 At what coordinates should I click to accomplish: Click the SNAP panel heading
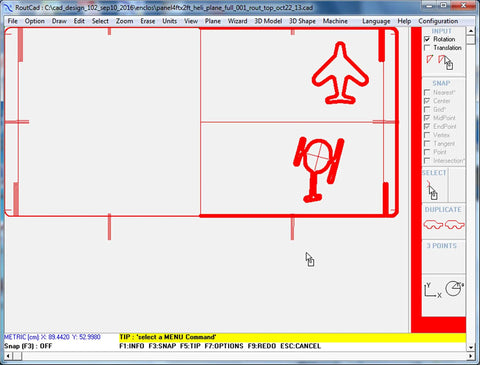[441, 83]
